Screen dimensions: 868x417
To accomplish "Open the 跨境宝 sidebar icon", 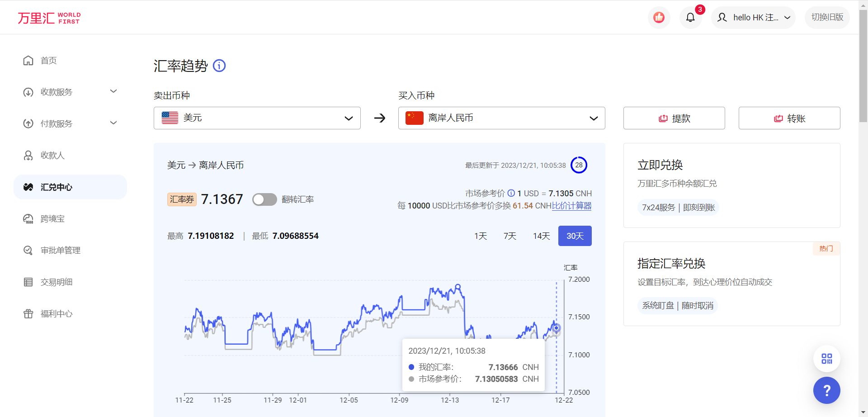I will [28, 218].
